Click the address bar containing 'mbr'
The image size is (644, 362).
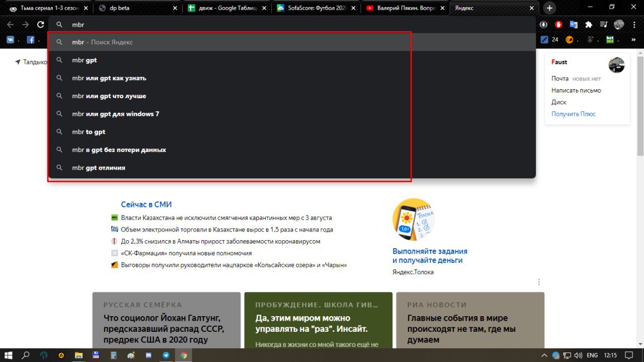292,24
